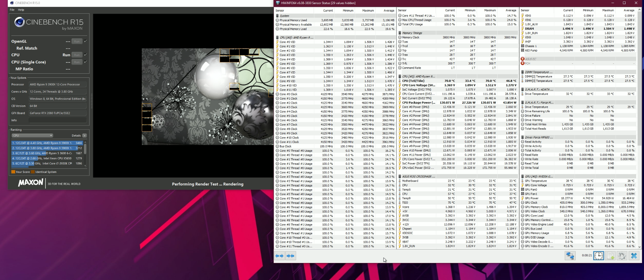The image size is (644, 280).
Task: Click the Cinebench render preview image
Action: 208,97
